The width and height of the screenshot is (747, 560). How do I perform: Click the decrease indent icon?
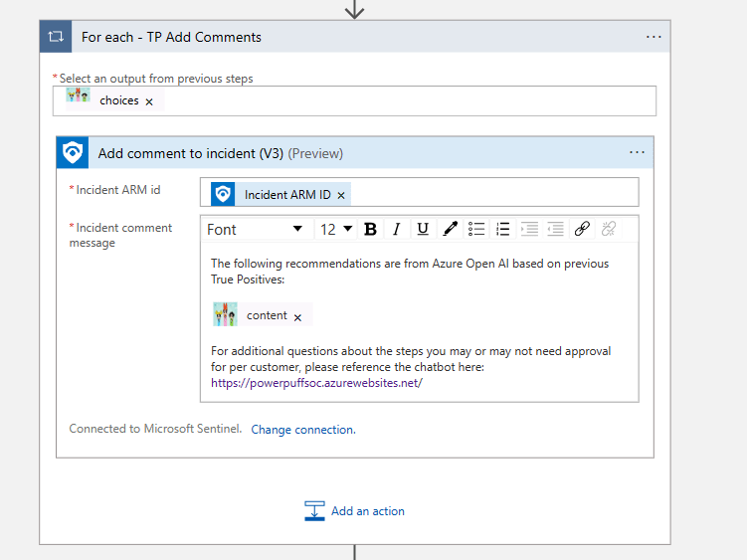555,229
